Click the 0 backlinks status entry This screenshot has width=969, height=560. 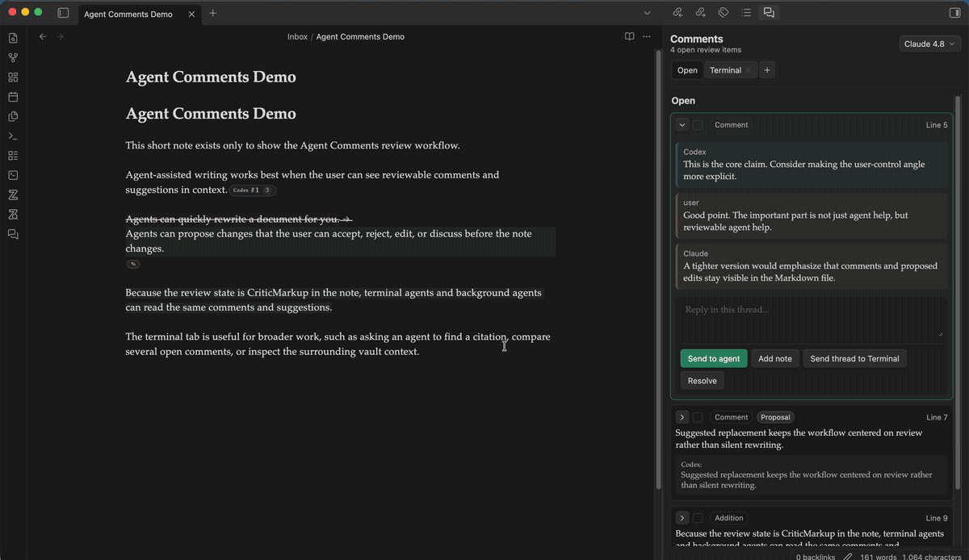pyautogui.click(x=815, y=556)
